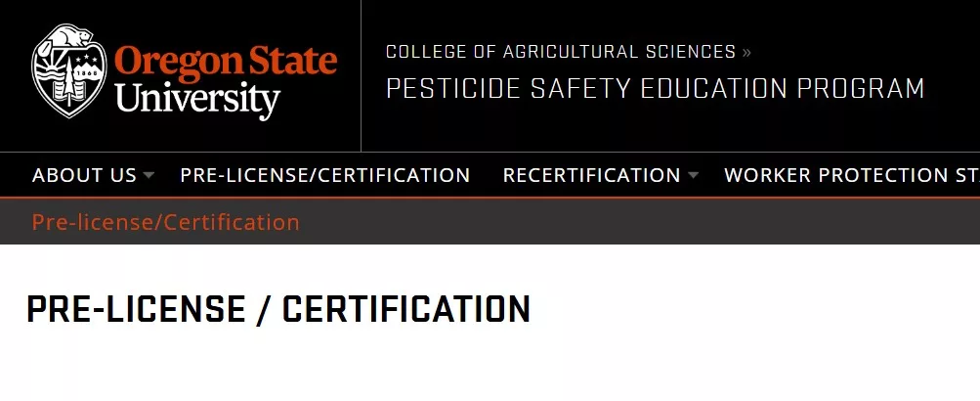Click the orange Pre-license/Certification breadcrumb
Screen dimensions: 980x401
pos(166,222)
